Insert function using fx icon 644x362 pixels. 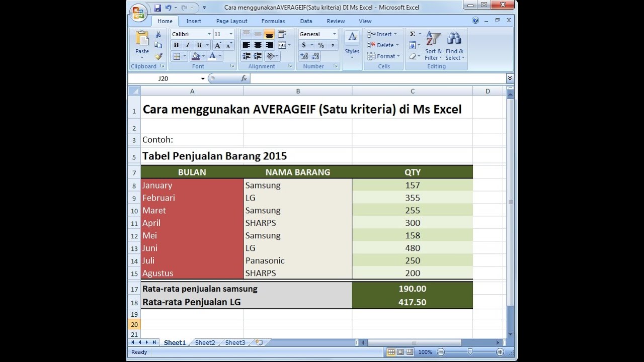click(244, 78)
